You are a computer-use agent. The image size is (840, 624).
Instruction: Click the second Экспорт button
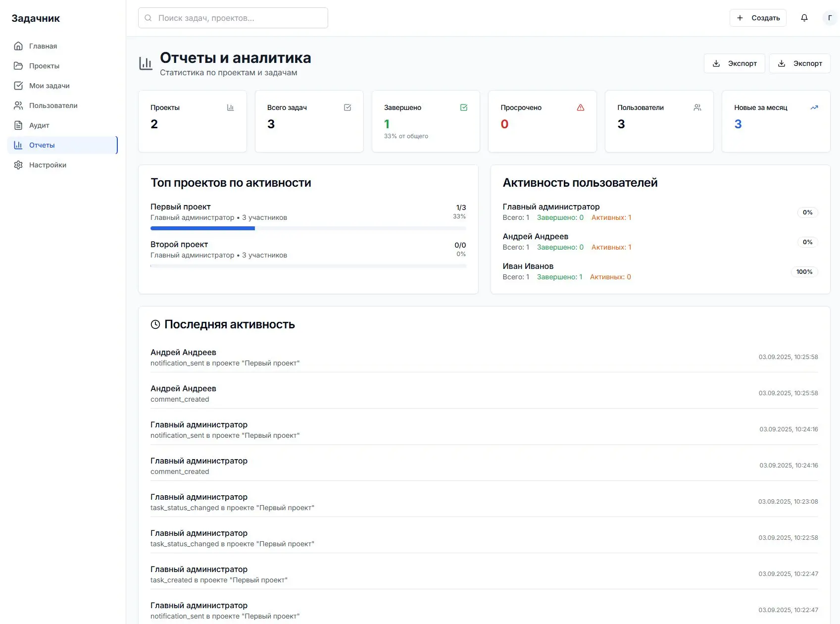pos(800,63)
